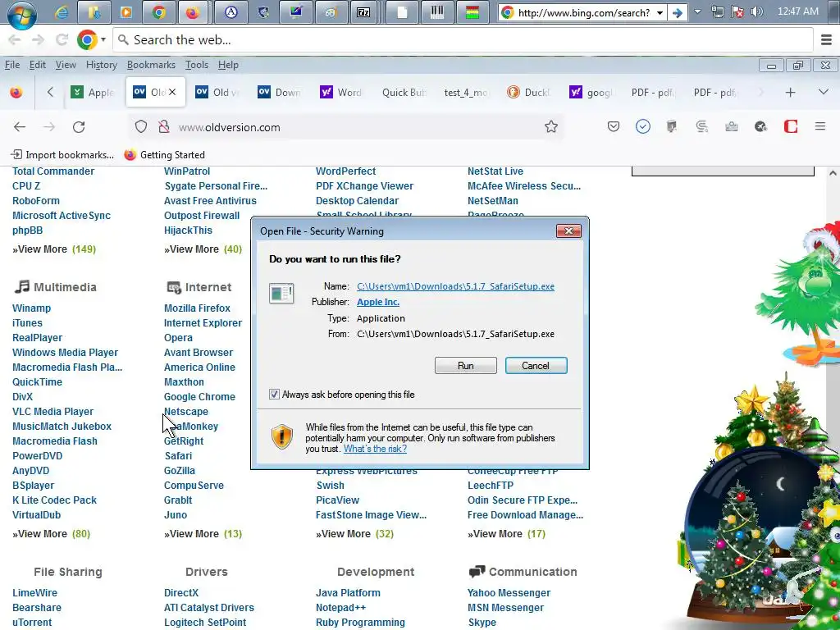
Task: Open the Winamp link under Multimedia
Action: pyautogui.click(x=32, y=308)
